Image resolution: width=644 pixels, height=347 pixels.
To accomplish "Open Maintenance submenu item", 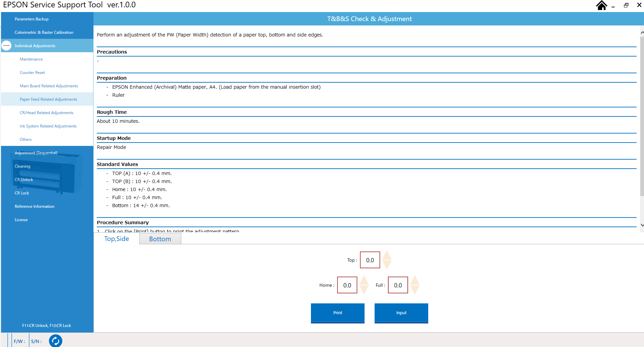I will 47,59.
